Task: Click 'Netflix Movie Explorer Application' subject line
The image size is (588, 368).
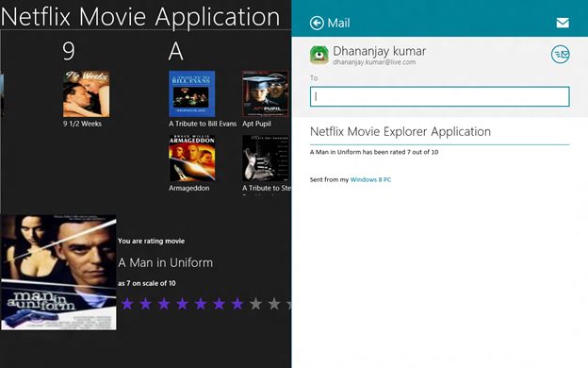Action: pos(400,131)
